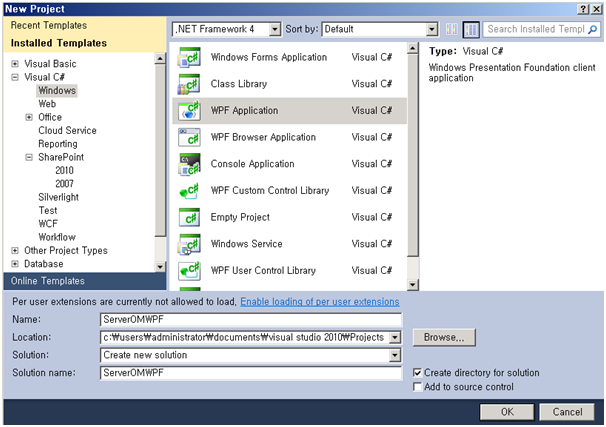
Task: Click the Windows Service template icon
Action: pos(189,244)
